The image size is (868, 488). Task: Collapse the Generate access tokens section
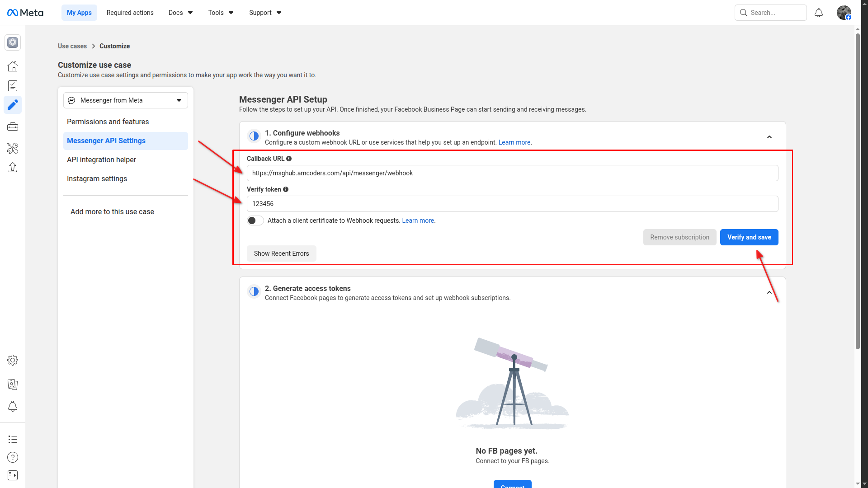pos(769,292)
